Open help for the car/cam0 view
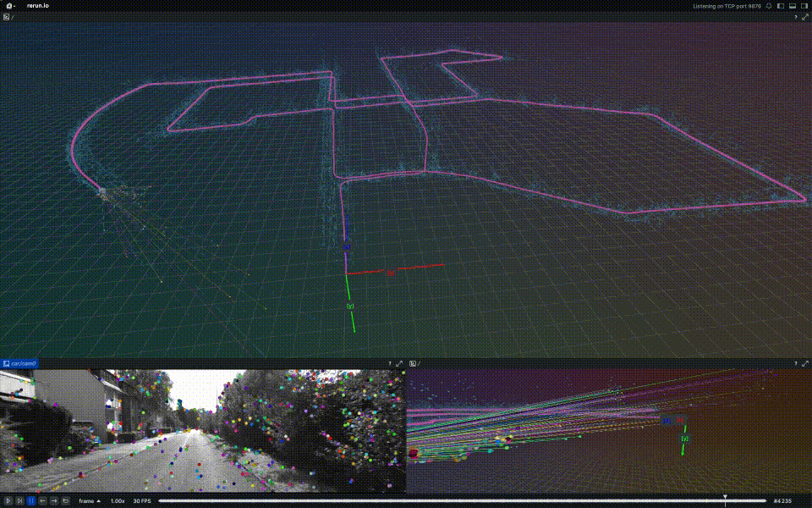 [390, 364]
